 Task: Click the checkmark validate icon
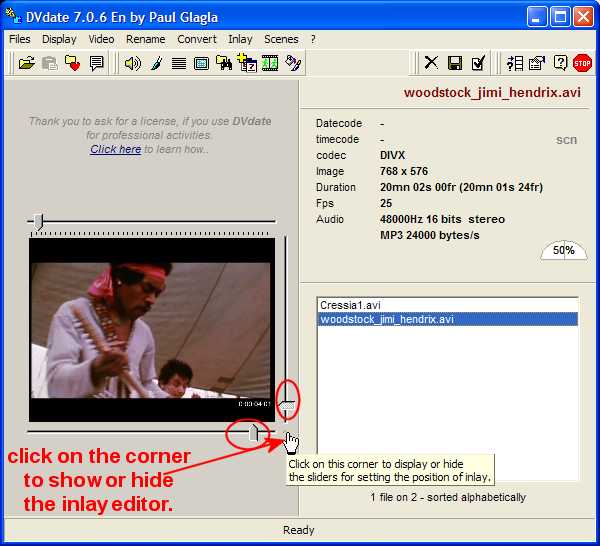point(478,63)
